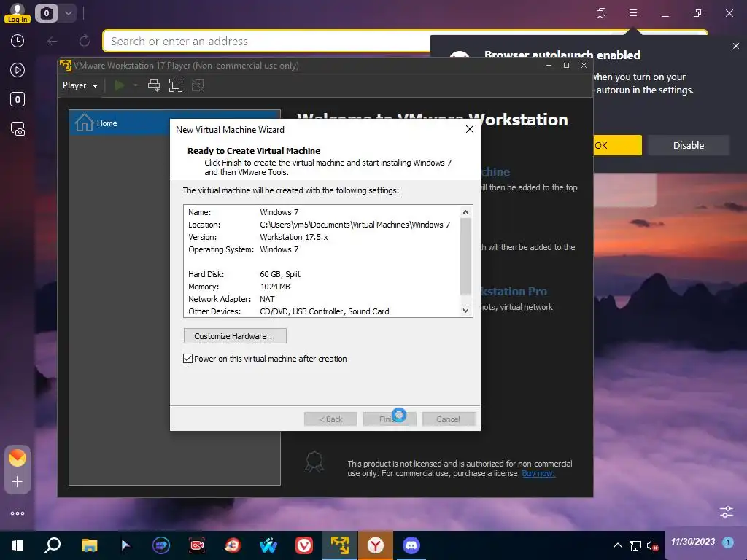Dismiss the autolaunch notification with X

tap(736, 46)
